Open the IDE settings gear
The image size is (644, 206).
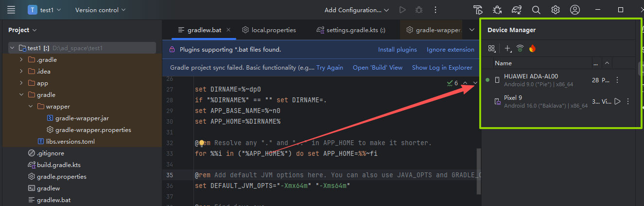(556, 10)
